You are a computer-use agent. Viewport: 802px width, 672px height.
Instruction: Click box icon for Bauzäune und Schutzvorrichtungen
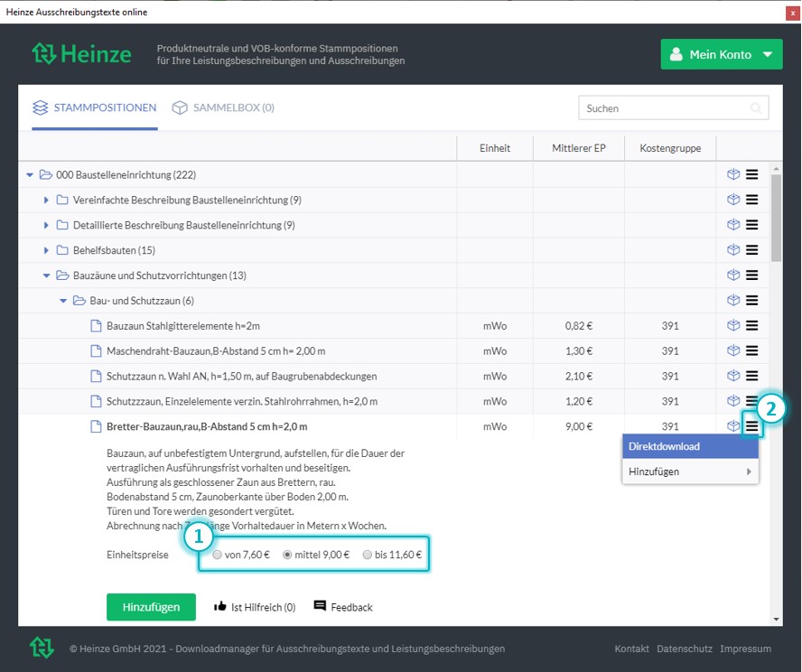[733, 275]
